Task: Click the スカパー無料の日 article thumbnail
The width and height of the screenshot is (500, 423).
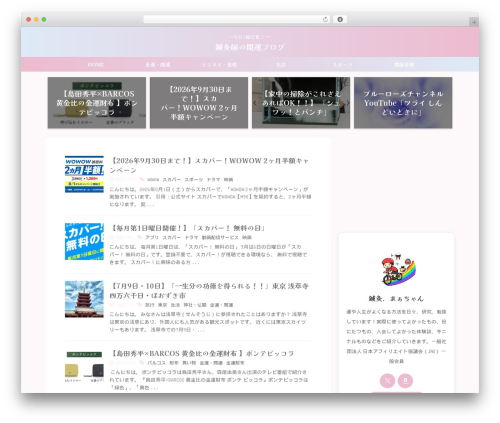Action: 84,242
